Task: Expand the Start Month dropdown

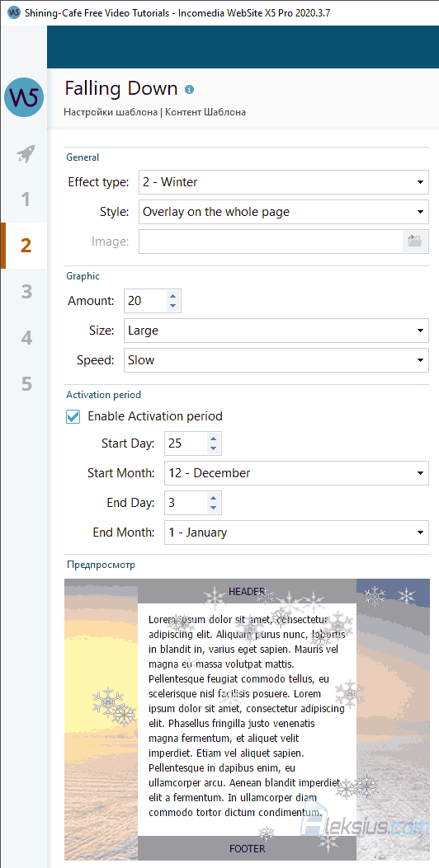Action: click(x=296, y=473)
